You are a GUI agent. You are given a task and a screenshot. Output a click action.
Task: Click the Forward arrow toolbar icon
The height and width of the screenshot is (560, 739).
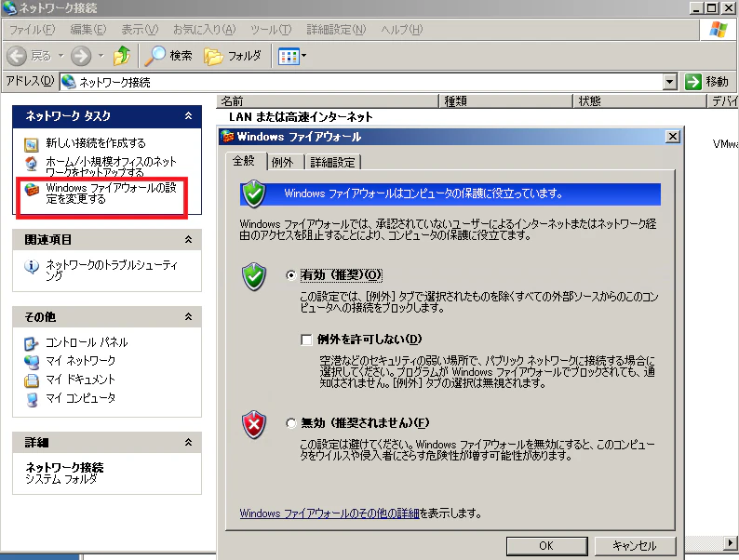click(x=81, y=56)
